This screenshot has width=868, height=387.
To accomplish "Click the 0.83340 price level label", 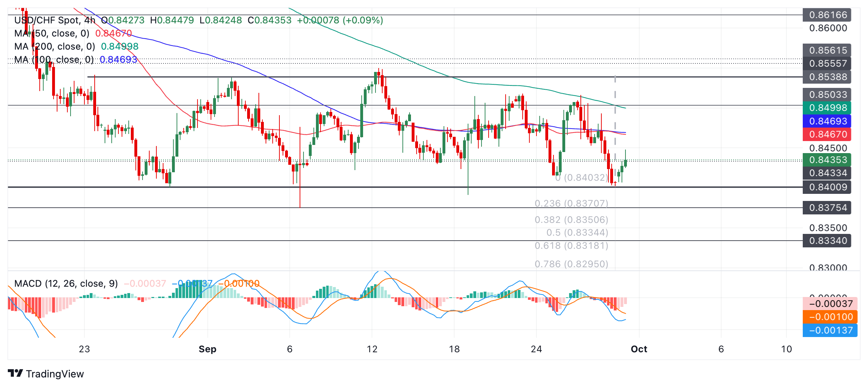I will pos(828,241).
